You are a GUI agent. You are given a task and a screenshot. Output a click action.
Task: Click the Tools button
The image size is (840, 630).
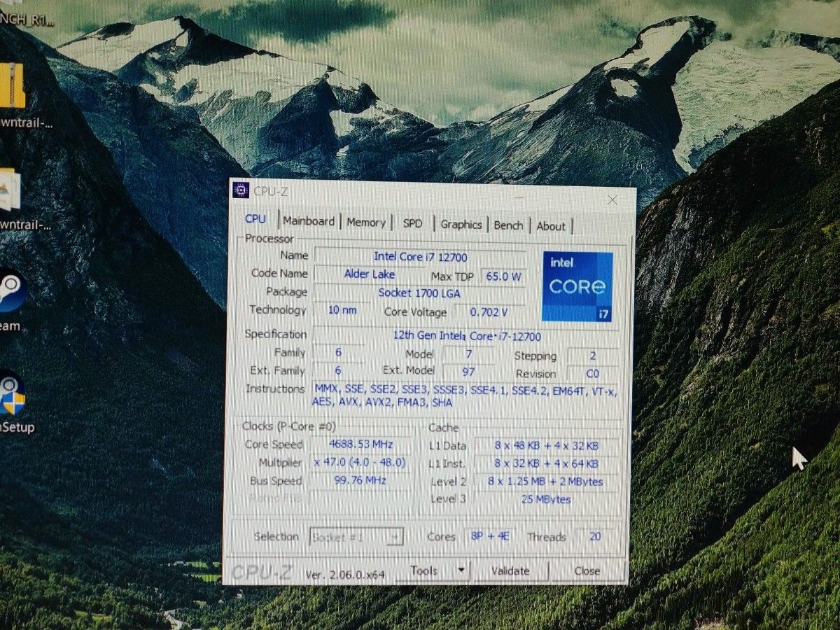point(423,571)
